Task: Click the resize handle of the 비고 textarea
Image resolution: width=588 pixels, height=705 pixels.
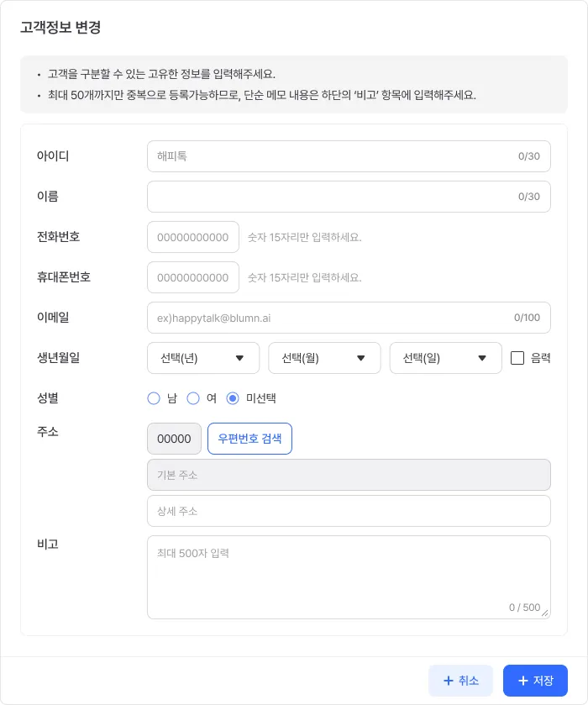Action: (x=545, y=613)
